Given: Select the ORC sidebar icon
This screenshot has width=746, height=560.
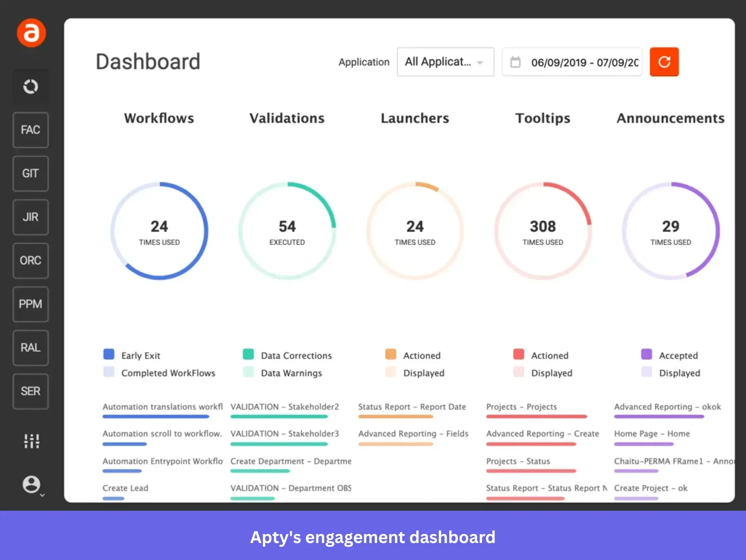Looking at the screenshot, I should pyautogui.click(x=31, y=261).
